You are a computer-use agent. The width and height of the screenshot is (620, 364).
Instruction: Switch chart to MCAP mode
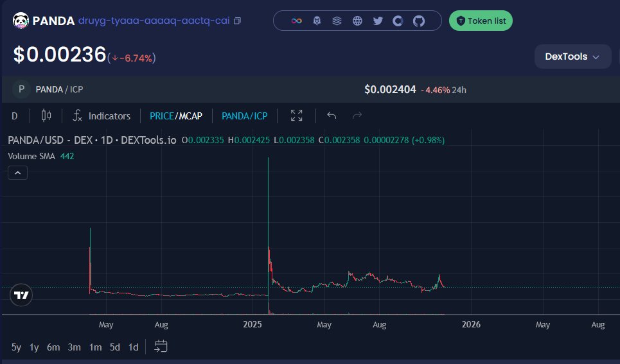pyautogui.click(x=191, y=116)
